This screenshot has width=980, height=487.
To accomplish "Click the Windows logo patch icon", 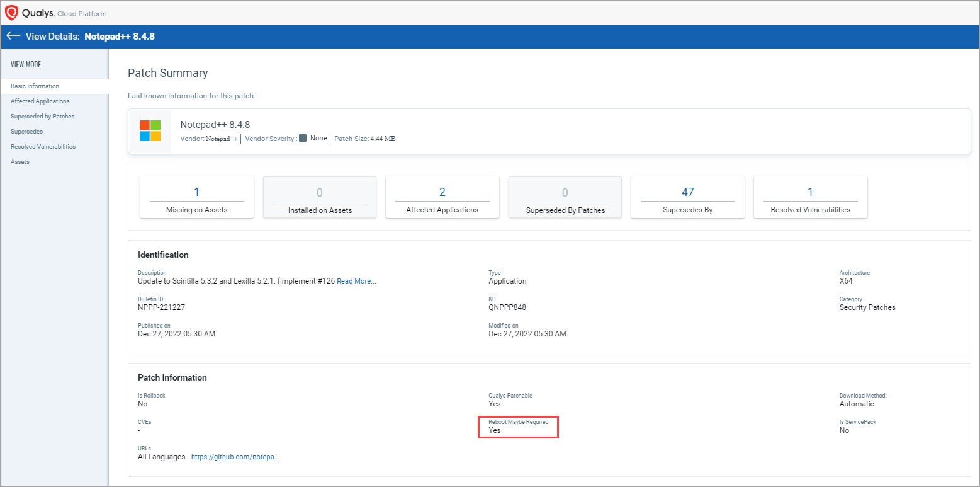I will (x=150, y=131).
